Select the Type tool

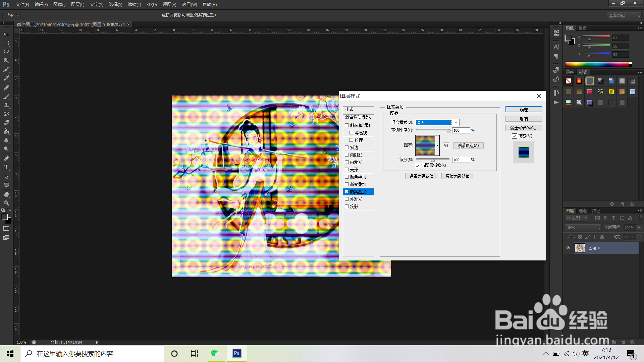coord(6,167)
